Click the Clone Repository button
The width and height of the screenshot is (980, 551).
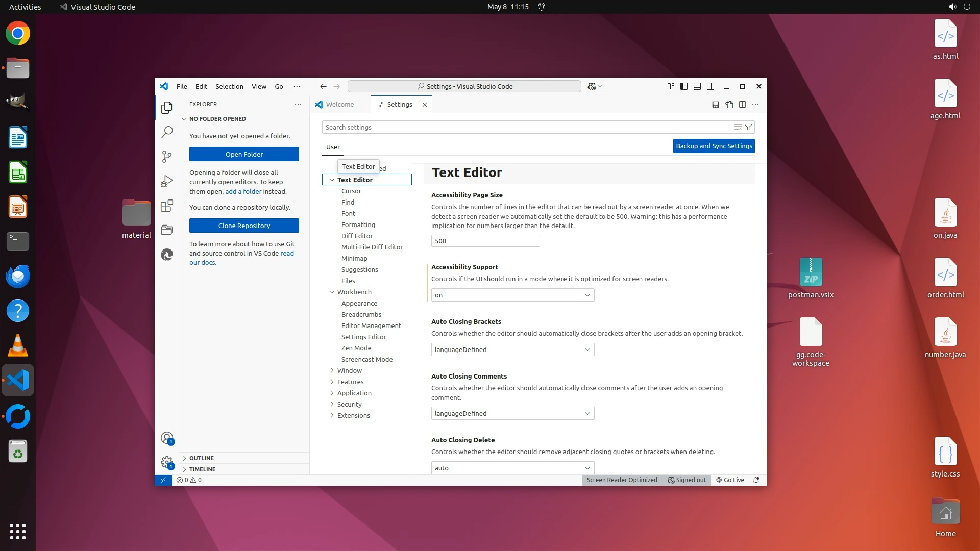(x=244, y=226)
